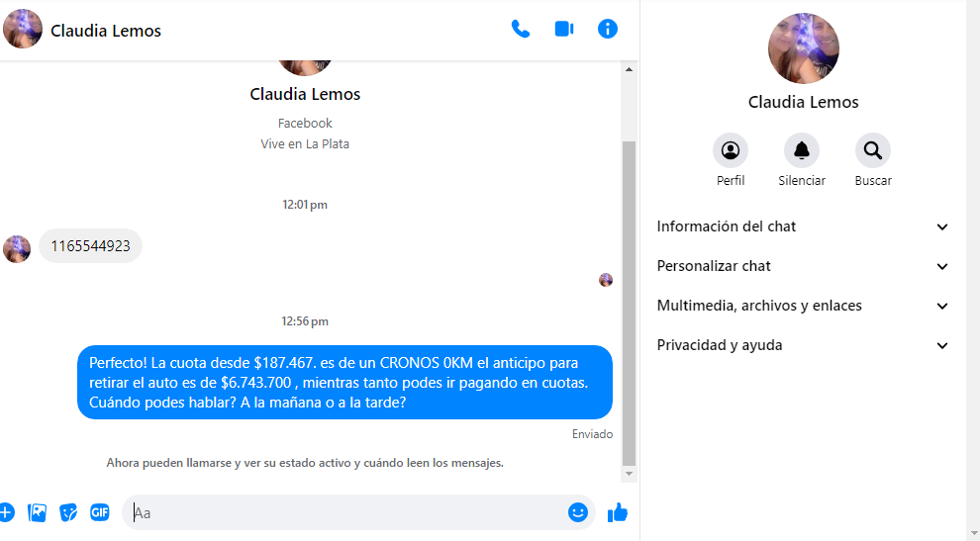Open the GIF picker
Image resolution: width=980 pixels, height=541 pixels.
point(99,513)
